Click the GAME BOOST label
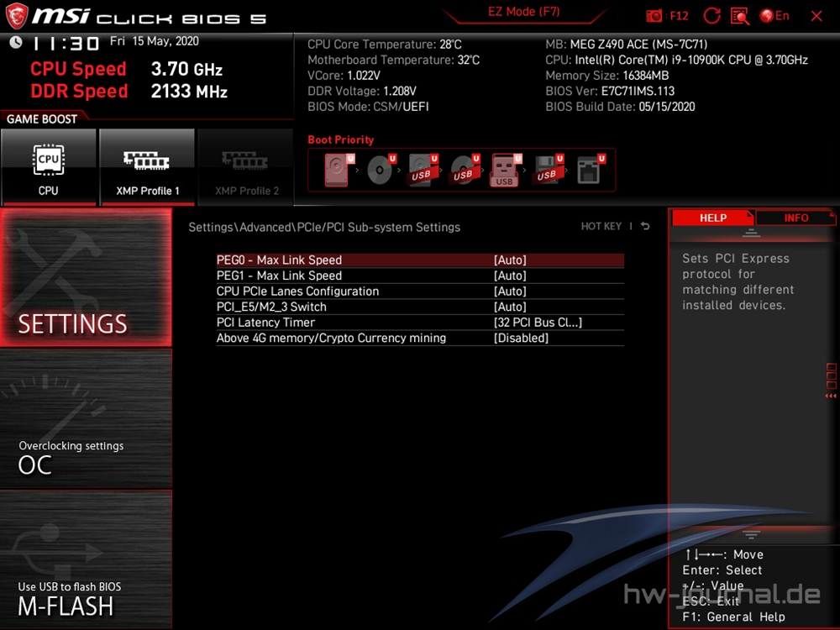Screen dimensions: 840x630 (x=42, y=119)
